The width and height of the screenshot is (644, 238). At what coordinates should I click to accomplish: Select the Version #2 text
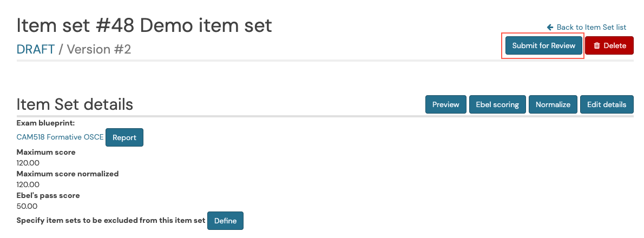[99, 49]
